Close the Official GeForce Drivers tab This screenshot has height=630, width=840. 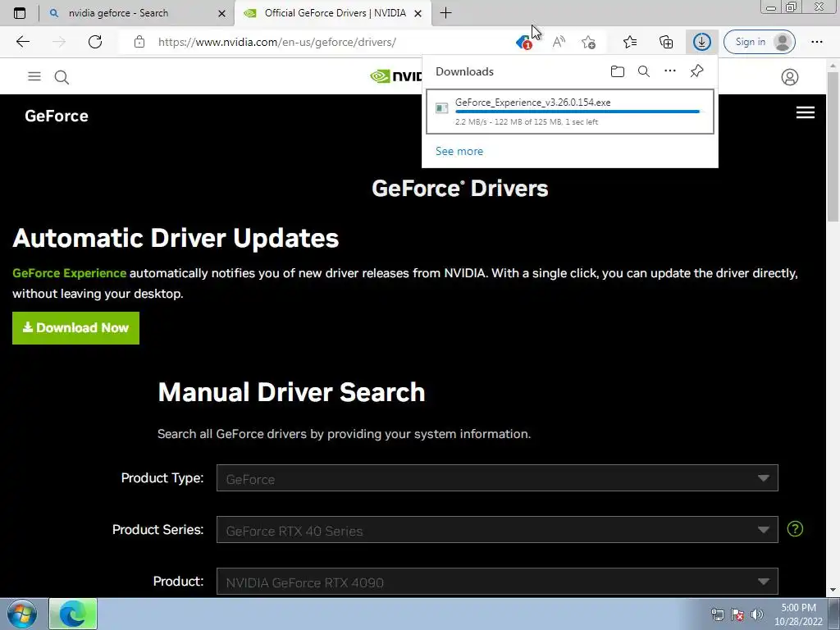point(418,13)
